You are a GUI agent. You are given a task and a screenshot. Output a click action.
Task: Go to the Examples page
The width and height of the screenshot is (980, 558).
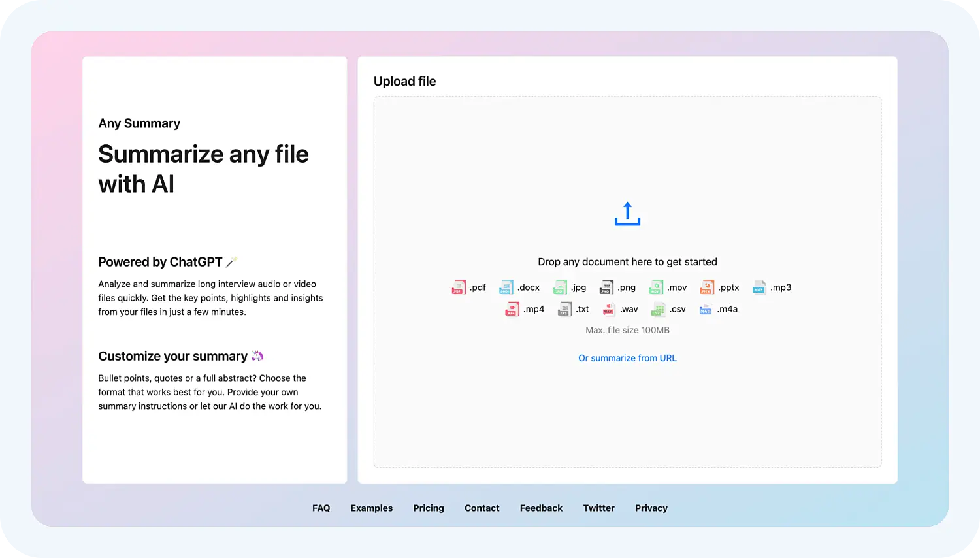click(x=371, y=508)
